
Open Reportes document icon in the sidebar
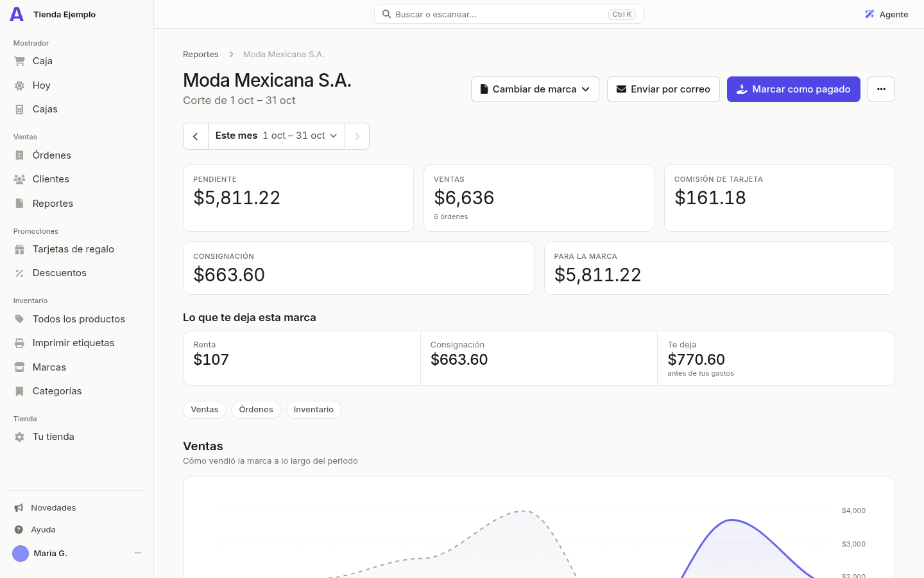(19, 204)
